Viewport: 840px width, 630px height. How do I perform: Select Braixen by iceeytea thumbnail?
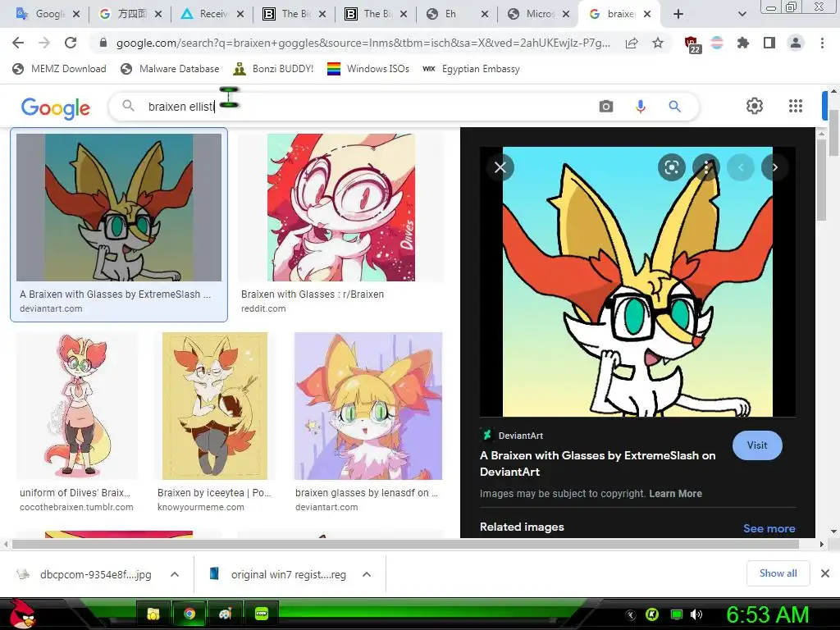214,405
